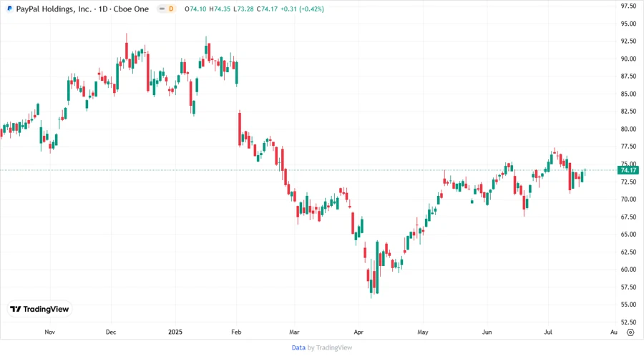The width and height of the screenshot is (644, 356).
Task: Click the orange D delayed-data indicator
Action: click(x=171, y=9)
